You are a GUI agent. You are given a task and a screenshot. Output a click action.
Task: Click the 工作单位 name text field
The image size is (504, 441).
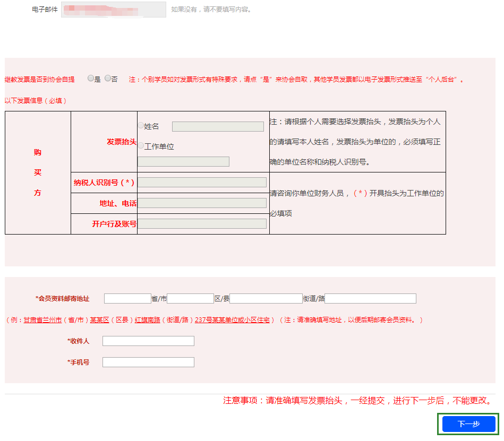click(x=184, y=161)
